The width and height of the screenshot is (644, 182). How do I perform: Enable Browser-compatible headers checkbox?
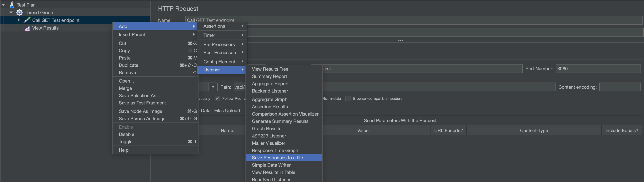coord(348,98)
